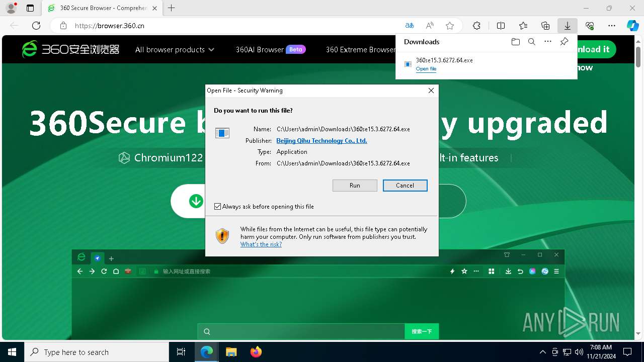Screen dimensions: 644x362
Task: Open What's the risk link
Action: tap(261, 244)
